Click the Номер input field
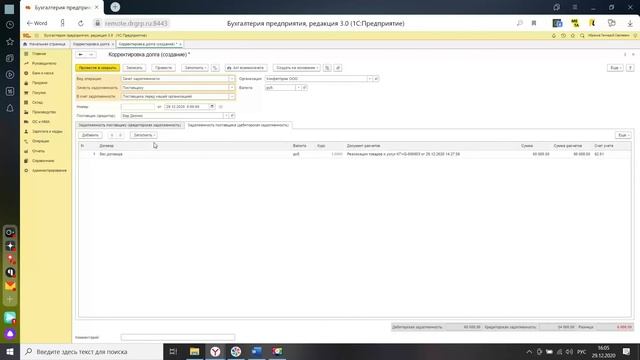The height and width of the screenshot is (360, 640). 138,107
